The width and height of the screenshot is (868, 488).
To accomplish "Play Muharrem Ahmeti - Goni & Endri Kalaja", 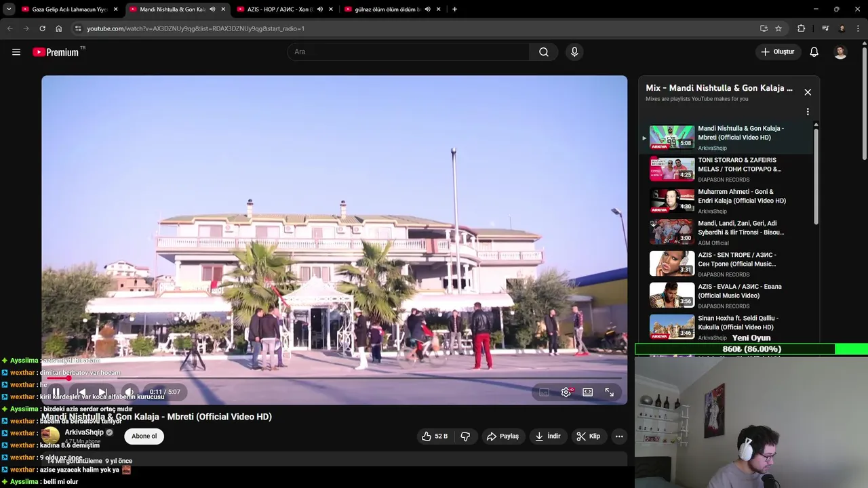I will point(727,201).
